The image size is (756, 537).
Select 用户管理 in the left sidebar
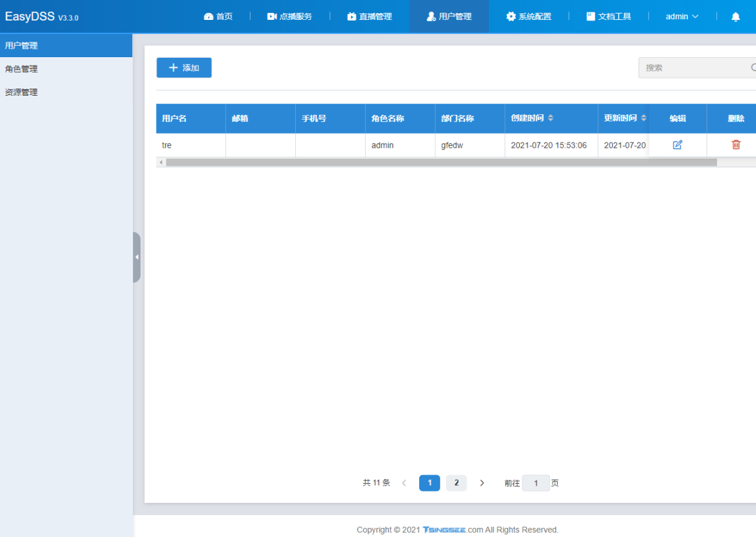pyautogui.click(x=66, y=46)
